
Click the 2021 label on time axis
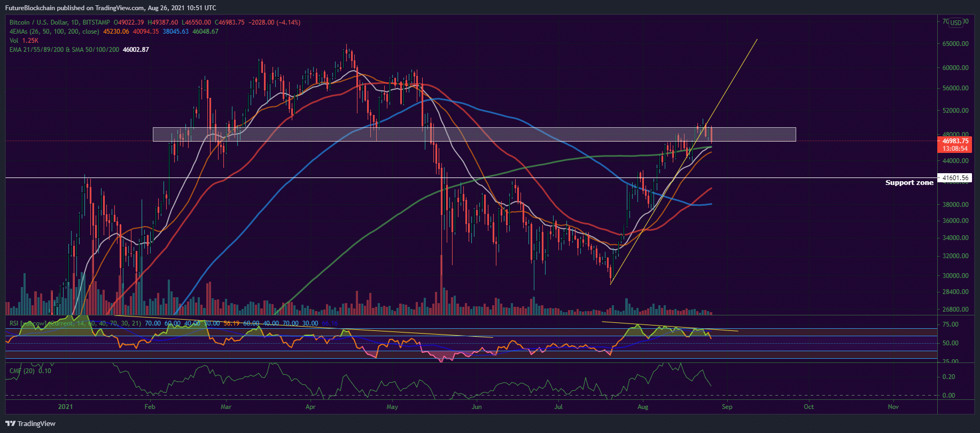click(66, 407)
